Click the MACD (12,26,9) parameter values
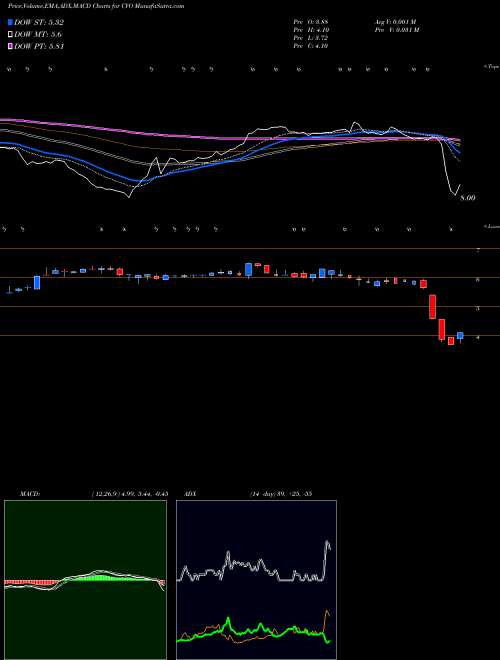The image size is (500, 660). click(x=130, y=494)
